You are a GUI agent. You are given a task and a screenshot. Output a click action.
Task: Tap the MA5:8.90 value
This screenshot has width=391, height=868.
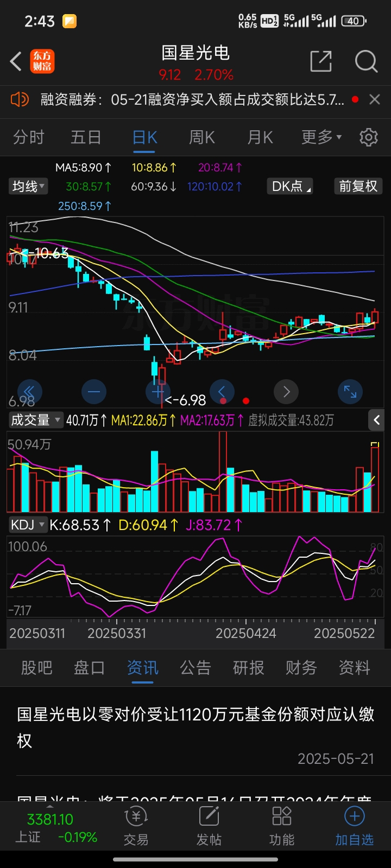pos(84,168)
